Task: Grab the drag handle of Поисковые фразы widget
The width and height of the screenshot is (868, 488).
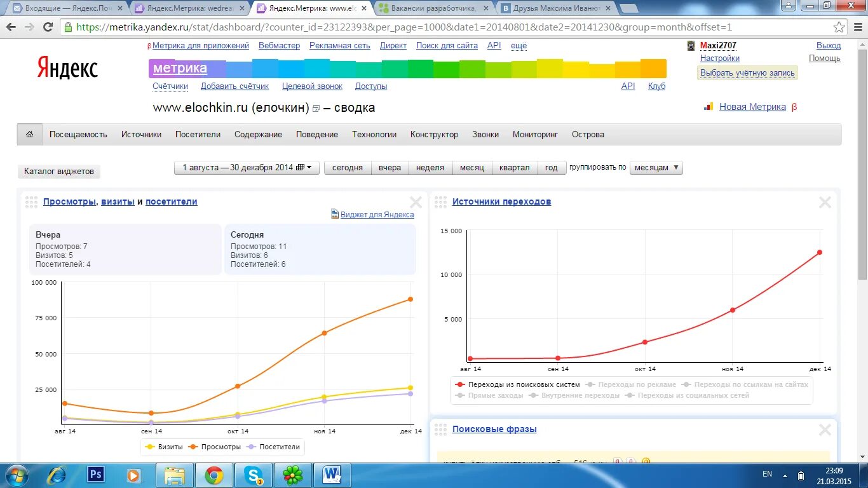Action: [440, 430]
